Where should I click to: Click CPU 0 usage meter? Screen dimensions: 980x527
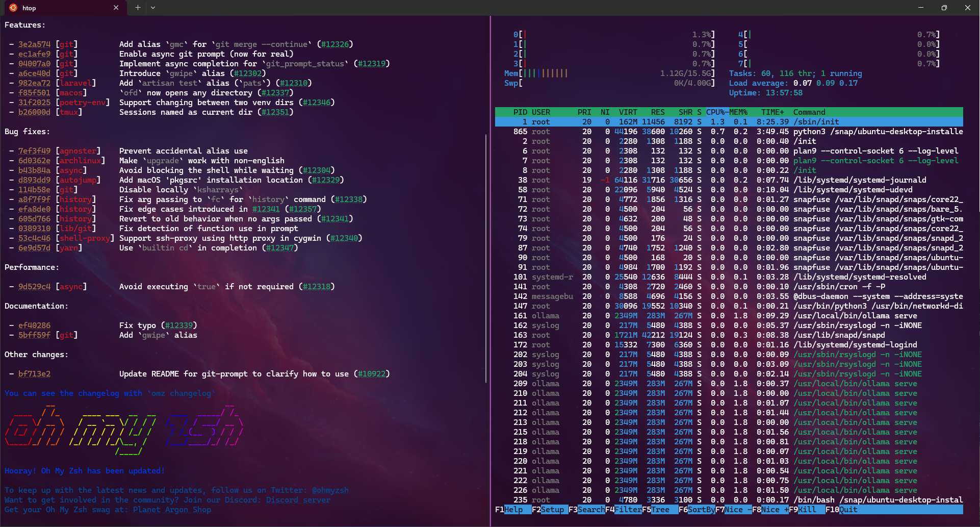614,35
